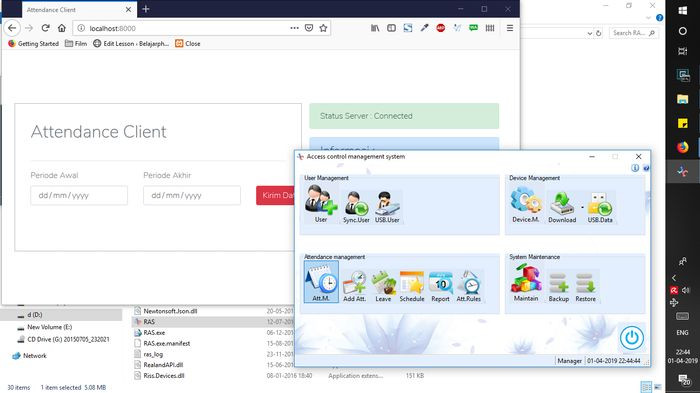This screenshot has height=393, width=700.
Task: Click the Restore icon
Action: [585, 287]
